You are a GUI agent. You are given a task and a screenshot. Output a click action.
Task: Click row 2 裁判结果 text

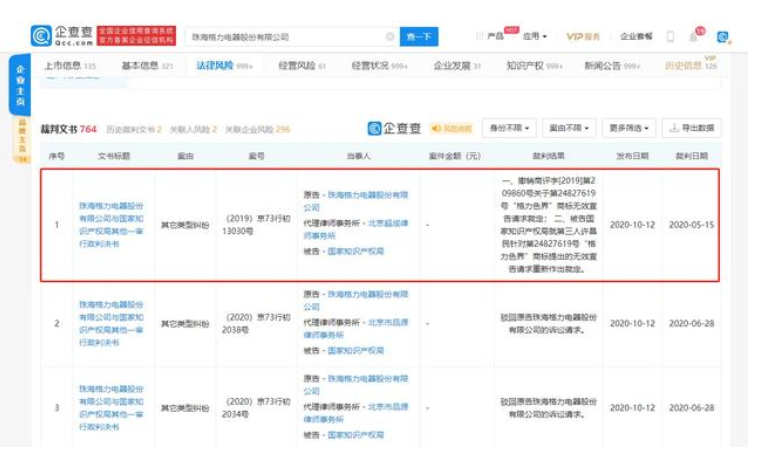(548, 323)
